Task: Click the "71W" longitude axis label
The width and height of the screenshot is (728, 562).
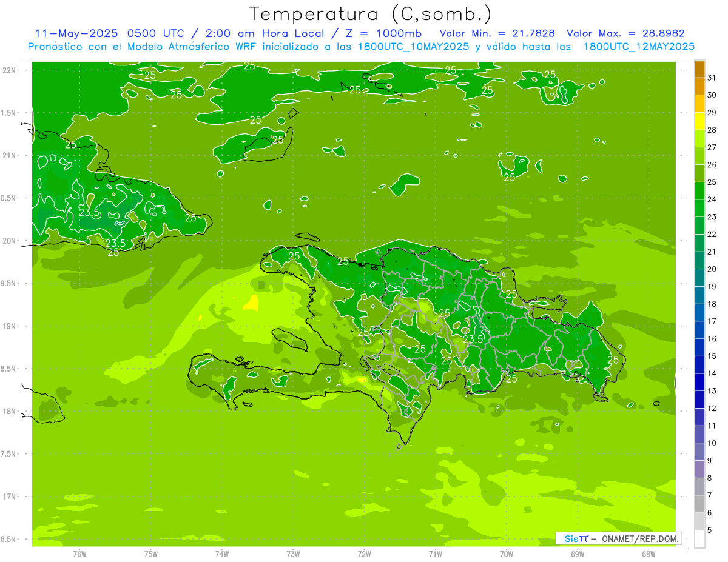Action: [435, 554]
